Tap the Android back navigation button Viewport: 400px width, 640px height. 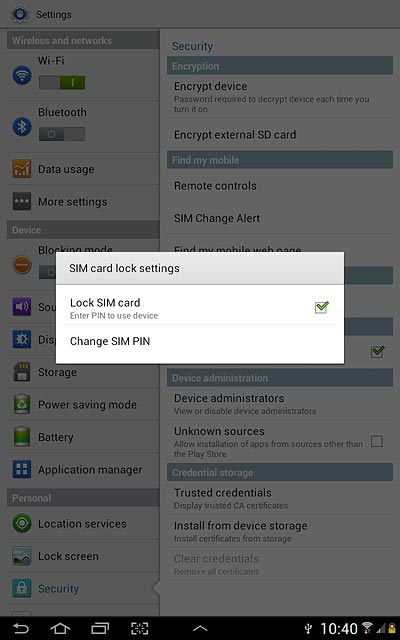pos(21,629)
